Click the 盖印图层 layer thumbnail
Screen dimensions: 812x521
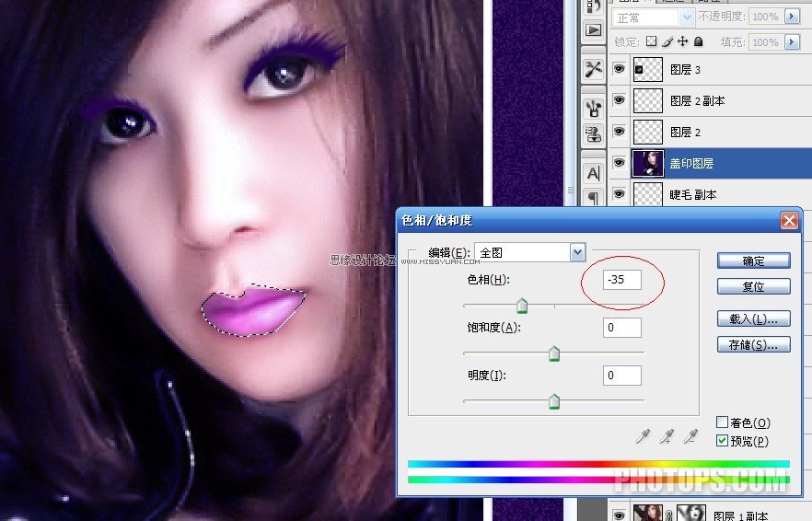click(x=648, y=163)
